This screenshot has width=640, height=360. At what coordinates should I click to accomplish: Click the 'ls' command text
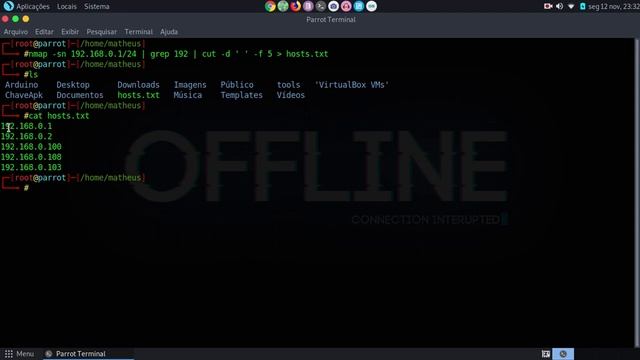[33, 75]
